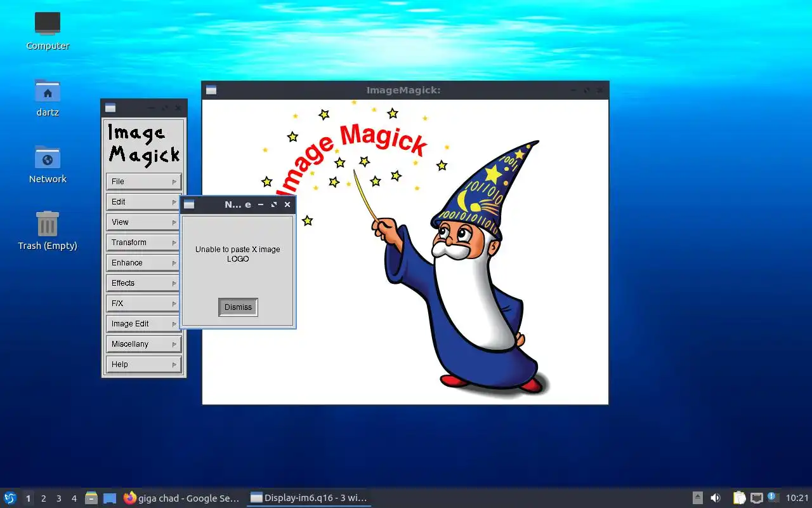
Task: Open the update notifier tray icon
Action: [773, 497]
